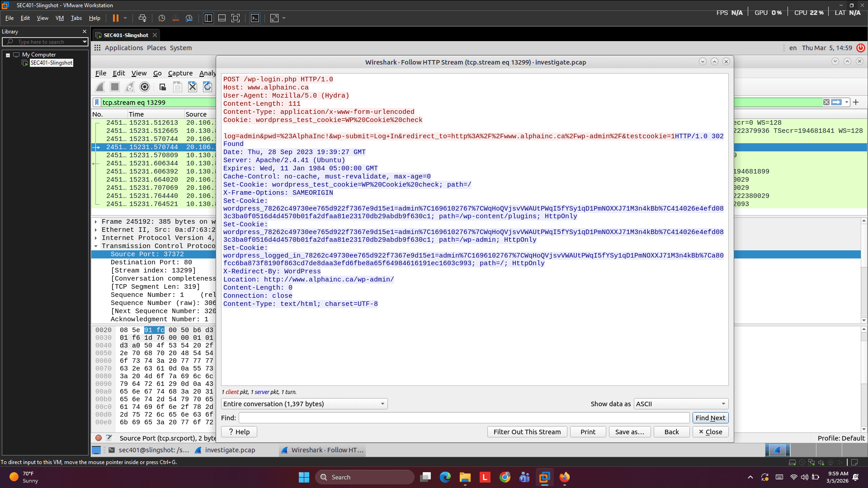Suspend the VM using the pause button
The width and height of the screenshot is (868, 488).
click(116, 19)
